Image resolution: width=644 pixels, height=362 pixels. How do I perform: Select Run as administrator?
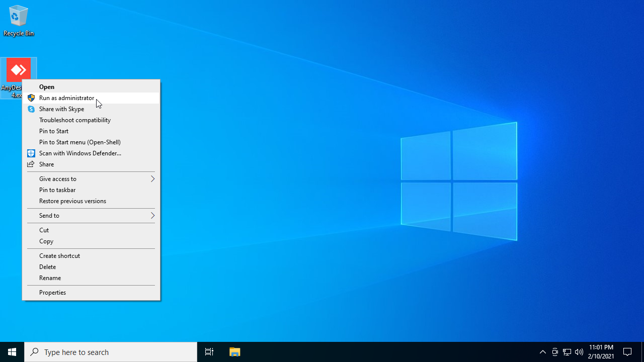click(x=66, y=98)
